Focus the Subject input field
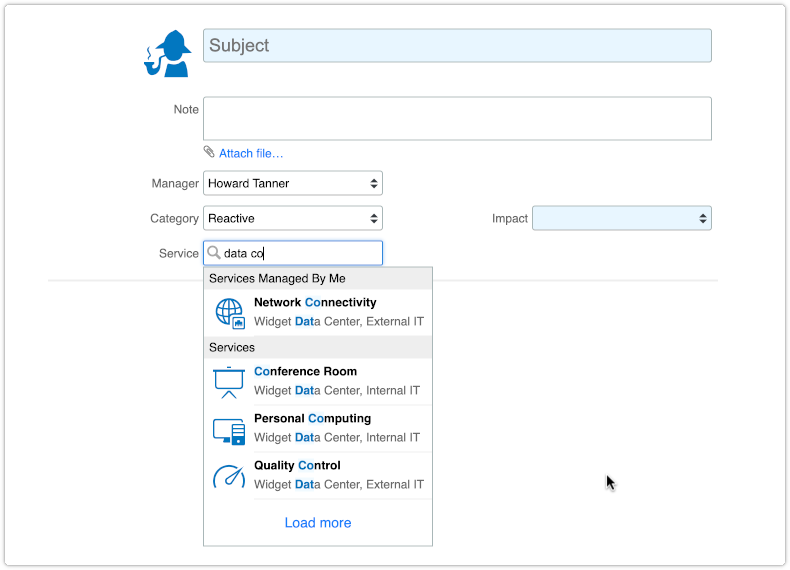 pos(457,45)
